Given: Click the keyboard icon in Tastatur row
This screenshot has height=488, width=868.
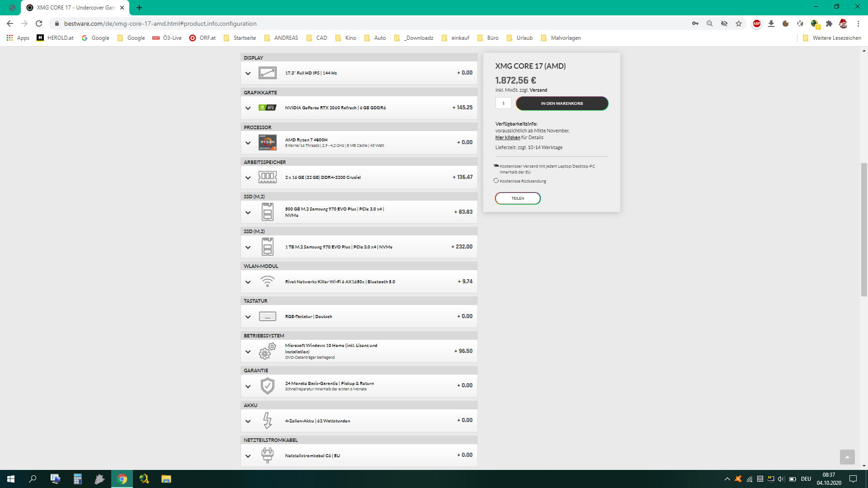Looking at the screenshot, I should [x=267, y=316].
